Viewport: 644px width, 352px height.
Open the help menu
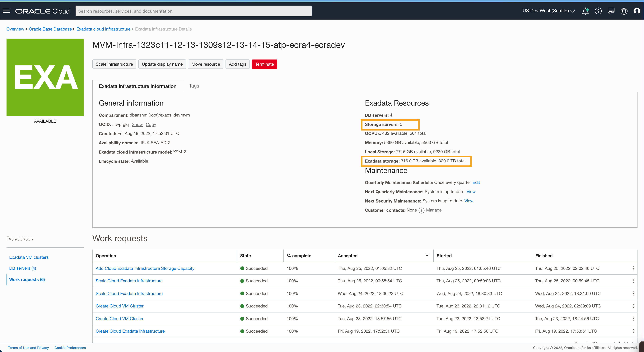click(x=598, y=11)
